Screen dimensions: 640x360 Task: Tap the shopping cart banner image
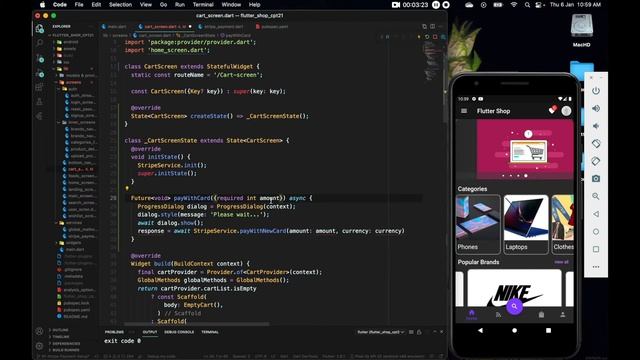coord(525,149)
